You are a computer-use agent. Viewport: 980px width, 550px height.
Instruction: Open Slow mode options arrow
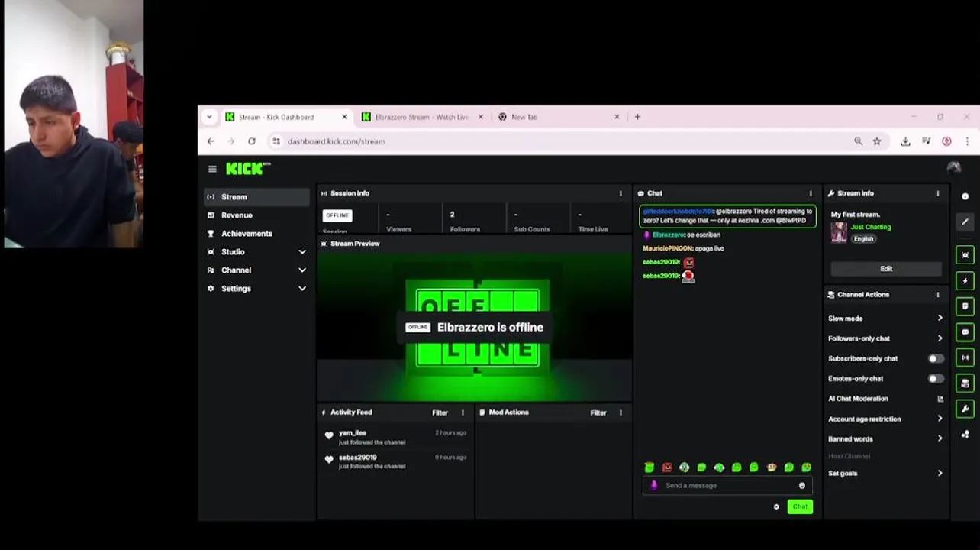click(940, 319)
